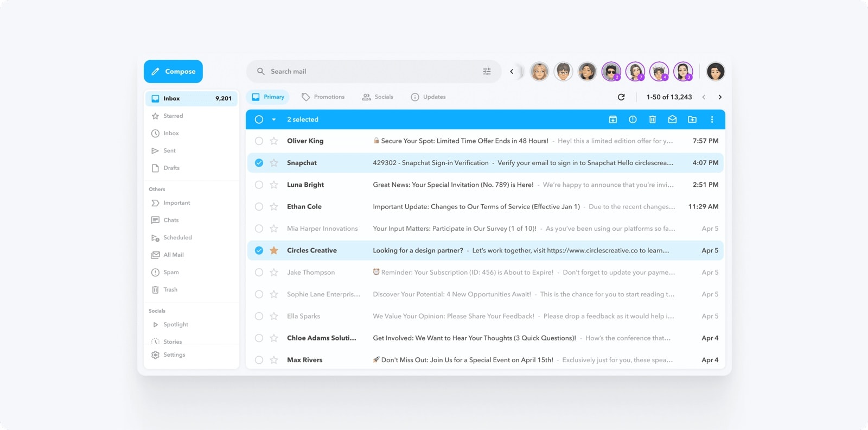Screen dimensions: 868x430
Task: Unstar the Circles Creative email
Action: (274, 250)
